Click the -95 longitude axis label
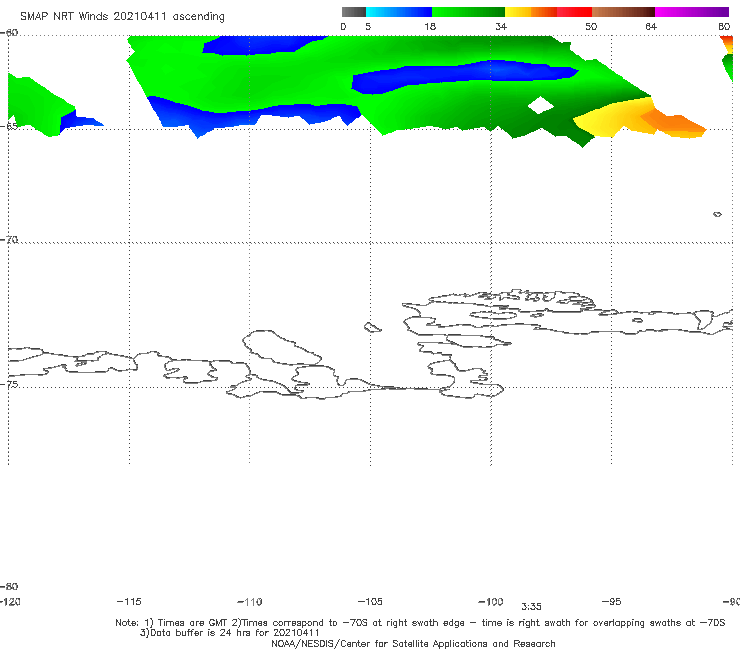Screen dimensions: 740x650 [x=612, y=601]
